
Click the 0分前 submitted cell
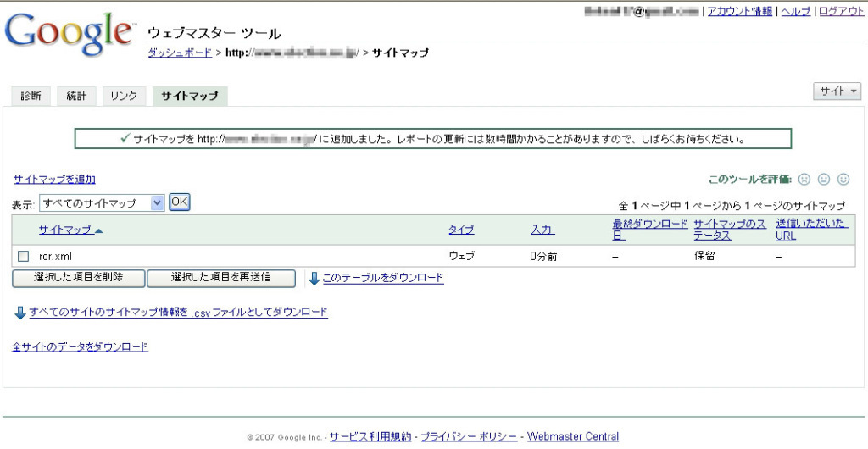click(x=543, y=257)
